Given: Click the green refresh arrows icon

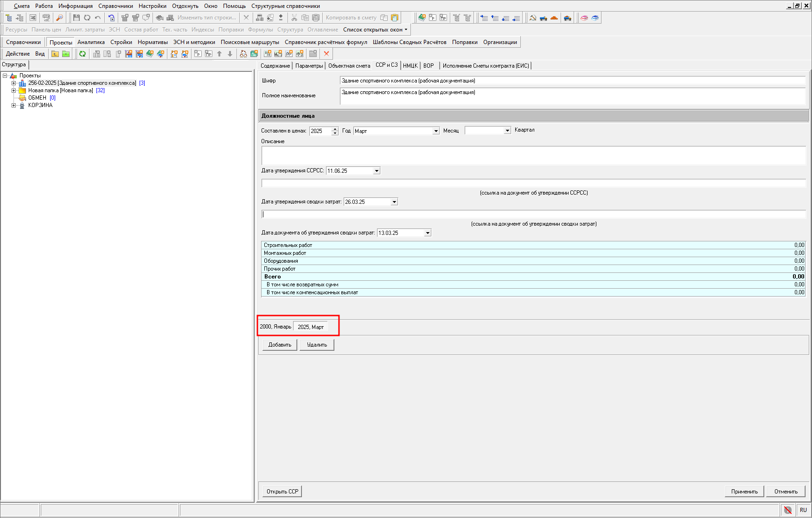Looking at the screenshot, I should [83, 54].
